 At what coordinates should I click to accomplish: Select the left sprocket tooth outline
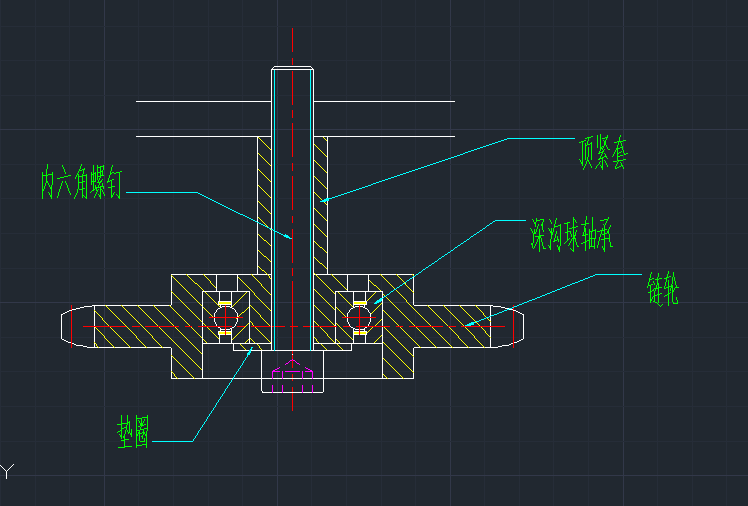[x=72, y=326]
